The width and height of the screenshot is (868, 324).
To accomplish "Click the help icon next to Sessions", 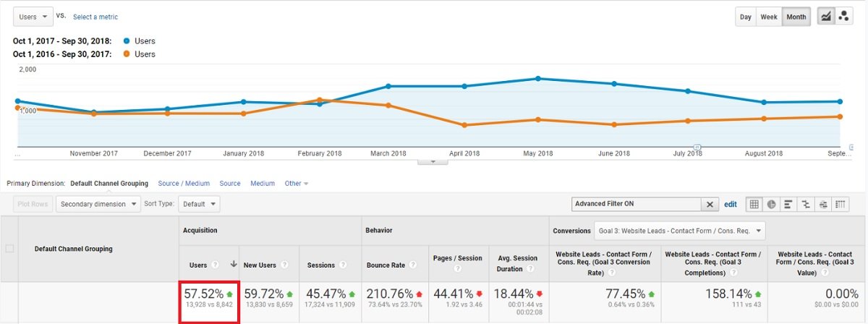I will coord(341,265).
